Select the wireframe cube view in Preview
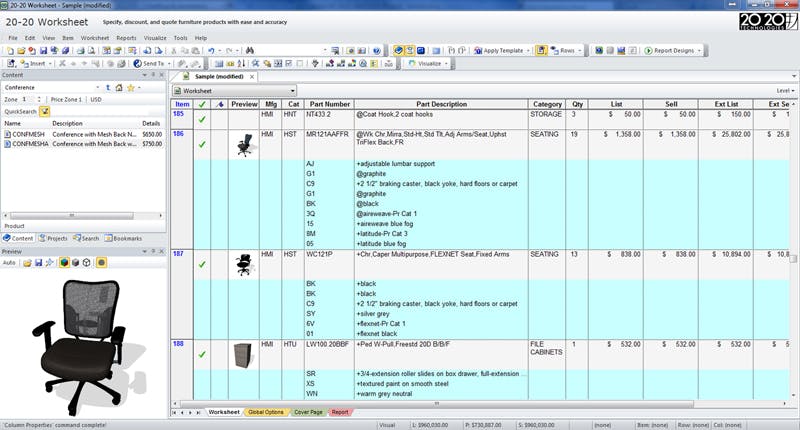800x430 pixels. point(87,262)
